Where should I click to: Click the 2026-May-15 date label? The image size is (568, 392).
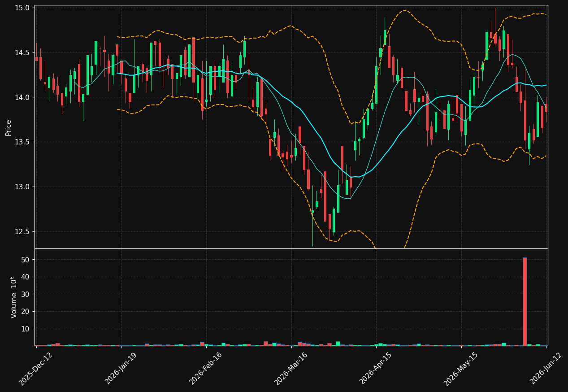pyautogui.click(x=461, y=368)
